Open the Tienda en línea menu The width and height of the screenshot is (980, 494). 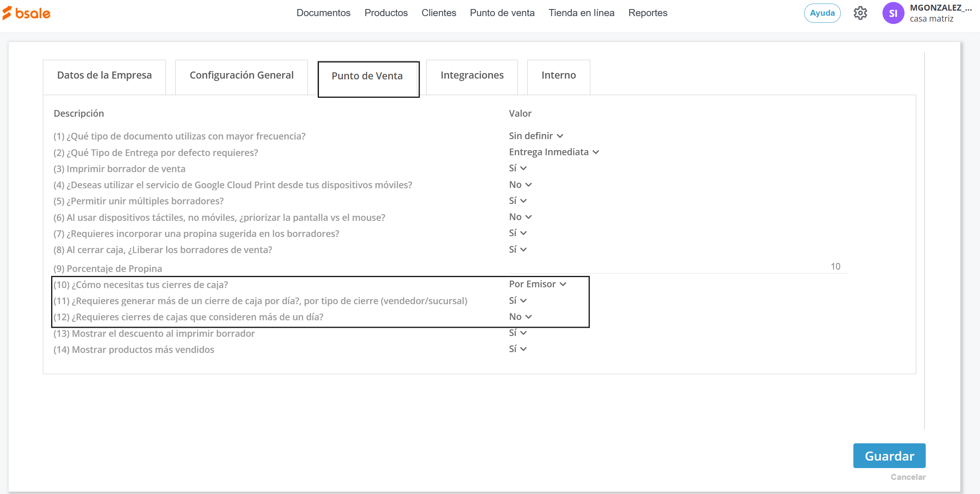[x=581, y=13]
